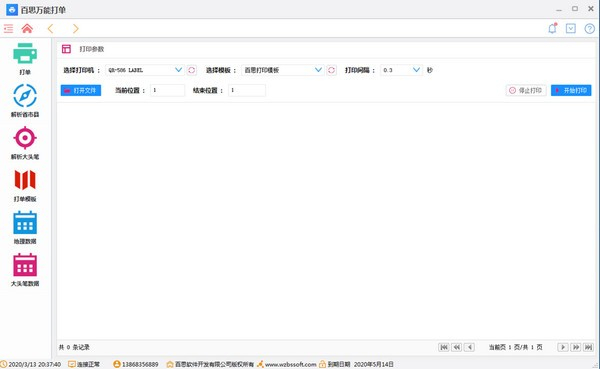
Task: Maximize the 百思万能打单 window
Action: 575,9
